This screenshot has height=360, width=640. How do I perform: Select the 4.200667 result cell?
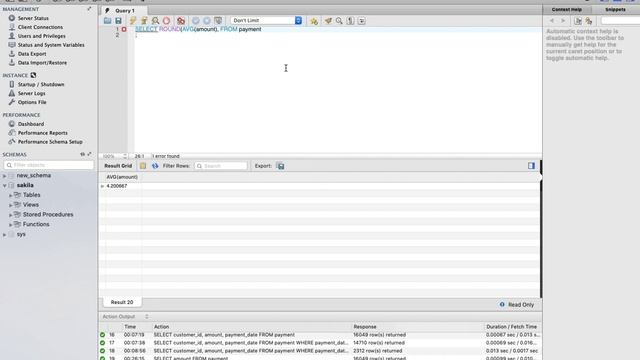point(117,186)
